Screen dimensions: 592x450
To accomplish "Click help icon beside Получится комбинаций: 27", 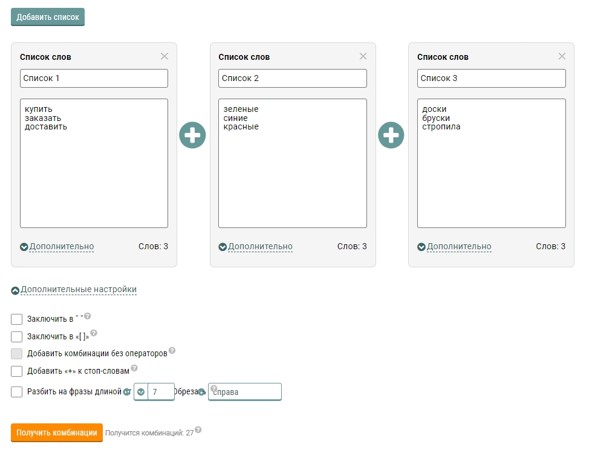I will coord(198,430).
